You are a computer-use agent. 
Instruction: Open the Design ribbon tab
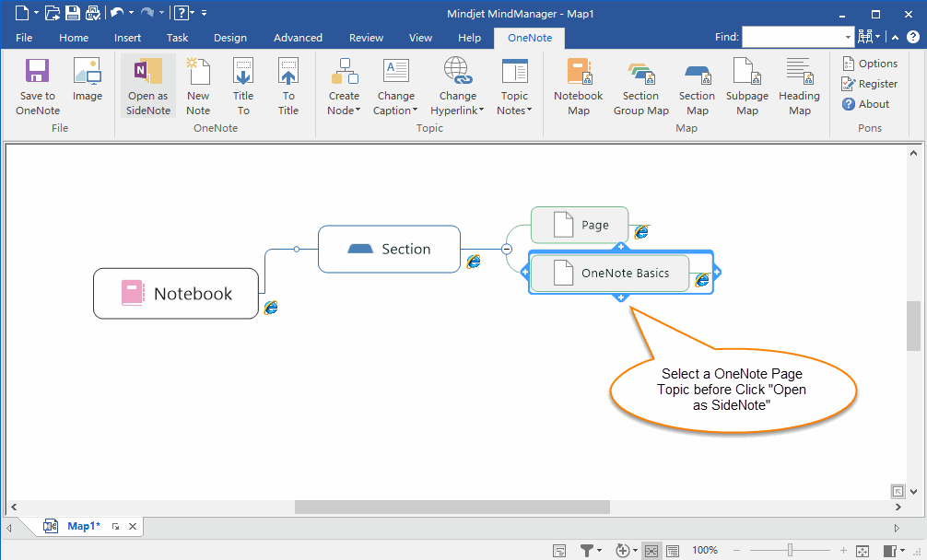[230, 38]
